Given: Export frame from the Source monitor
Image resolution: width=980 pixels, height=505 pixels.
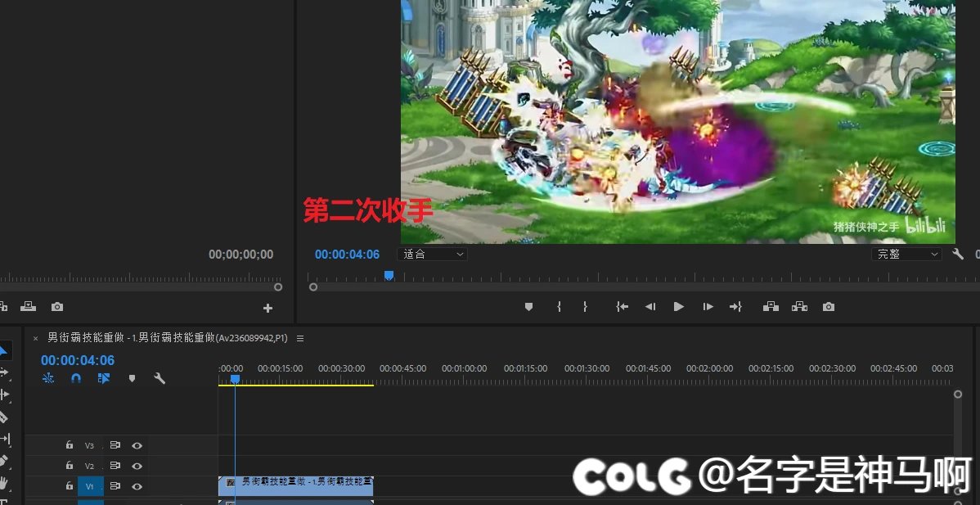Looking at the screenshot, I should click(57, 306).
